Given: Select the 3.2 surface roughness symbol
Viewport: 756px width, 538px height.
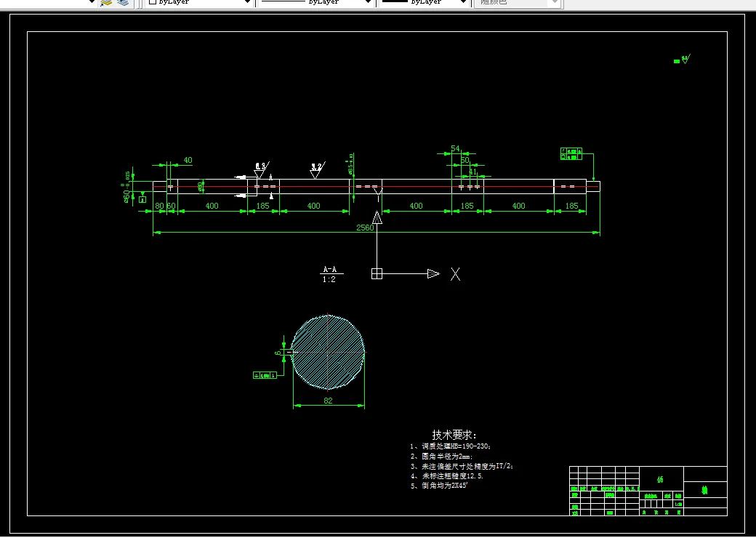Looking at the screenshot, I should 317,170.
